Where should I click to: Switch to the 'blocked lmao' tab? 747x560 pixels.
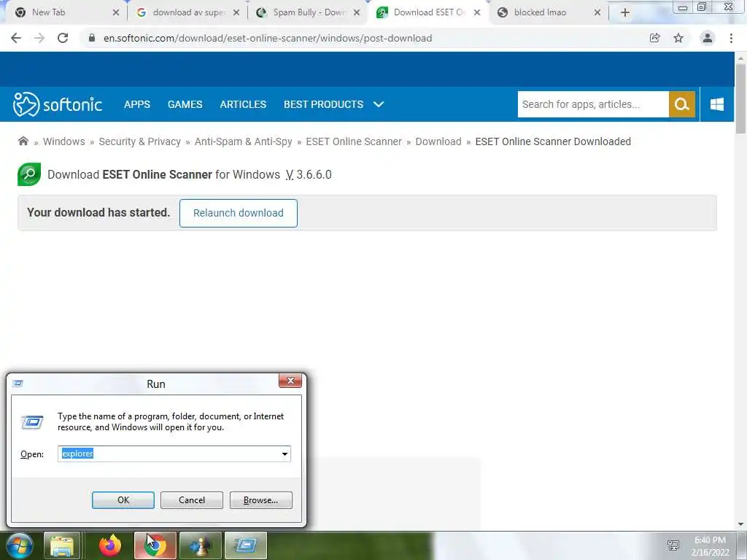(x=549, y=13)
